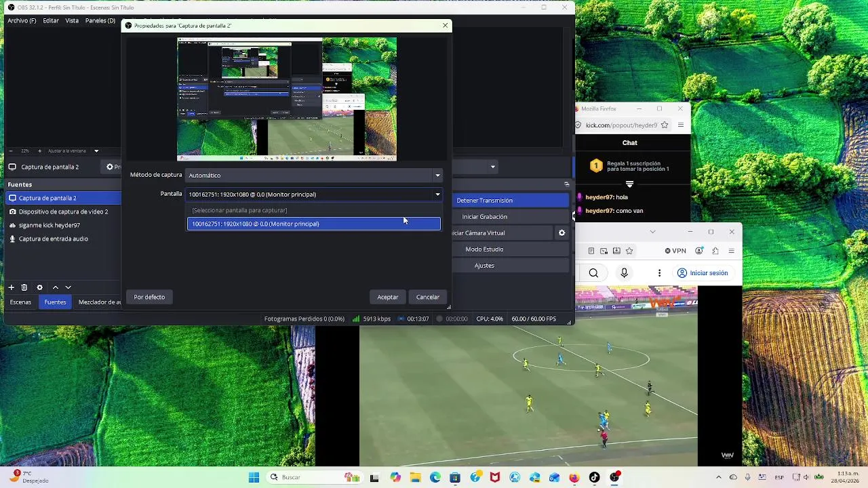Select the Captura de pantalla 2 source
The width and height of the screenshot is (868, 488).
[63, 198]
